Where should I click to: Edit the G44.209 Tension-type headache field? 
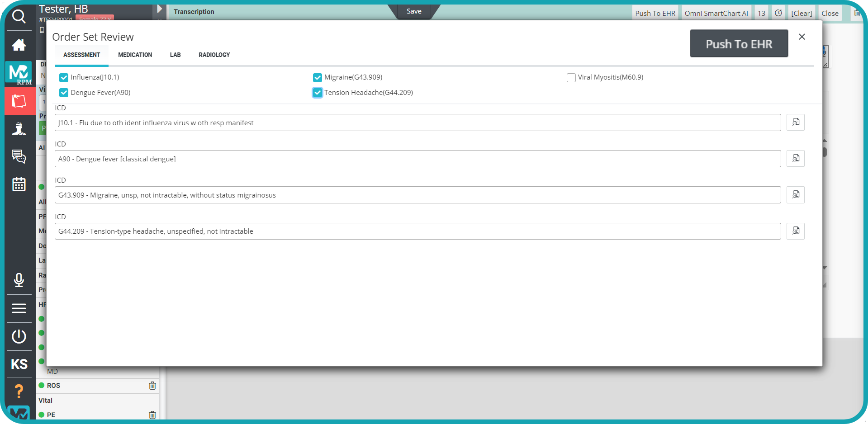click(x=418, y=231)
